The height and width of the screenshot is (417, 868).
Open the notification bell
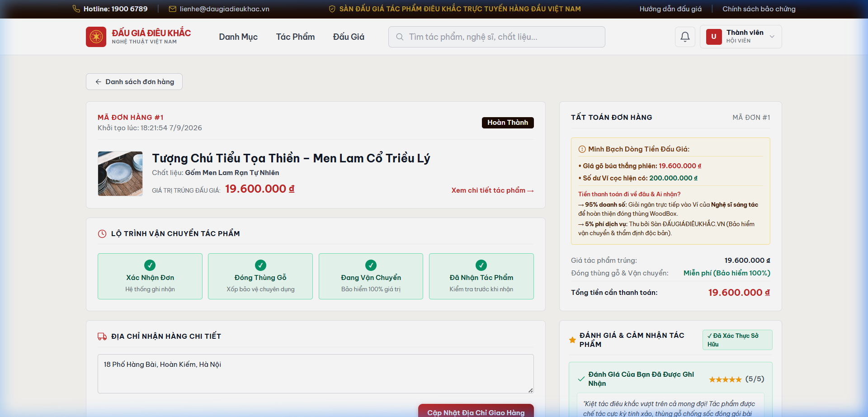click(685, 37)
